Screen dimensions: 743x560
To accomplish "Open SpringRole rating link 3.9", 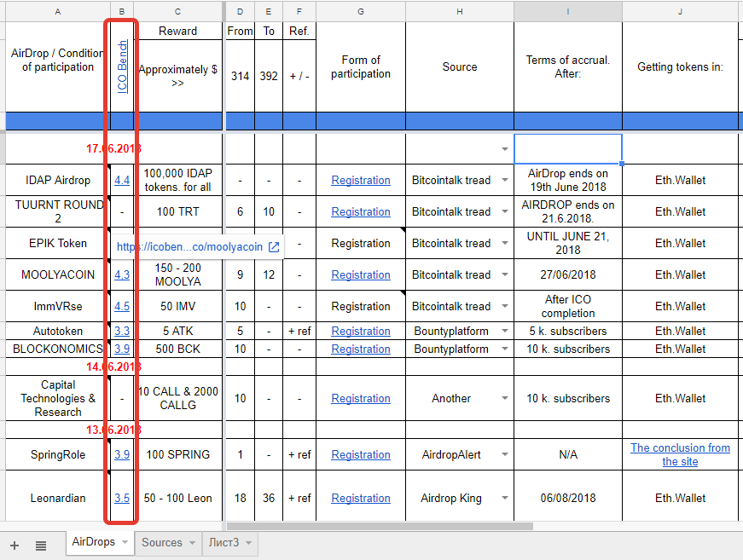I will pyautogui.click(x=122, y=454).
